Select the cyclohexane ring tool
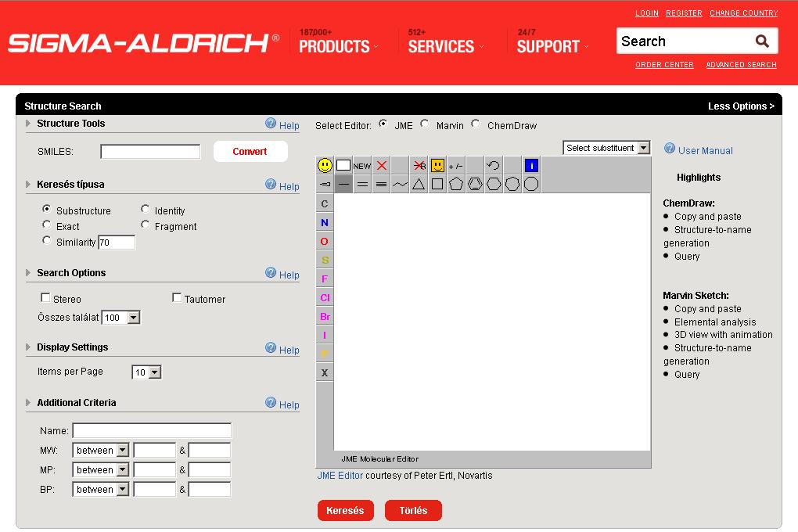This screenshot has width=798, height=532. (494, 185)
